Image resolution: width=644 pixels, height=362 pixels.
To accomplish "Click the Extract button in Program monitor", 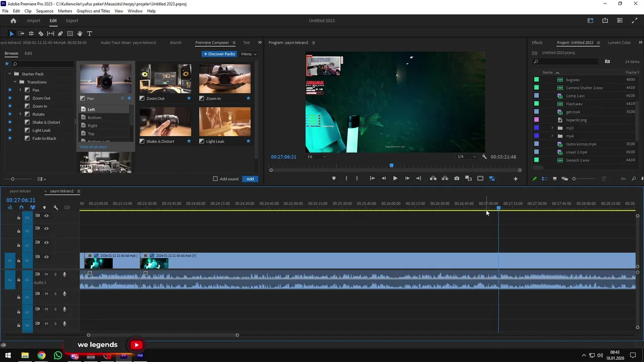I will (445, 178).
